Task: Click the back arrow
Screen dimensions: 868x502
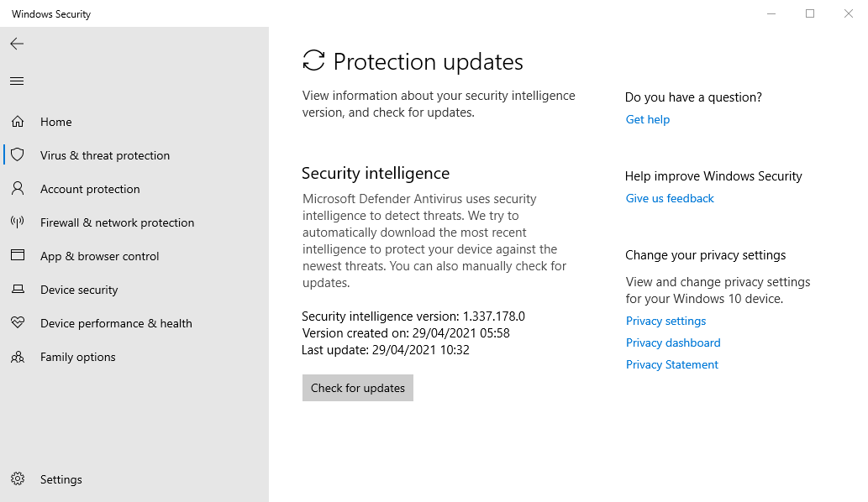Action: click(16, 44)
